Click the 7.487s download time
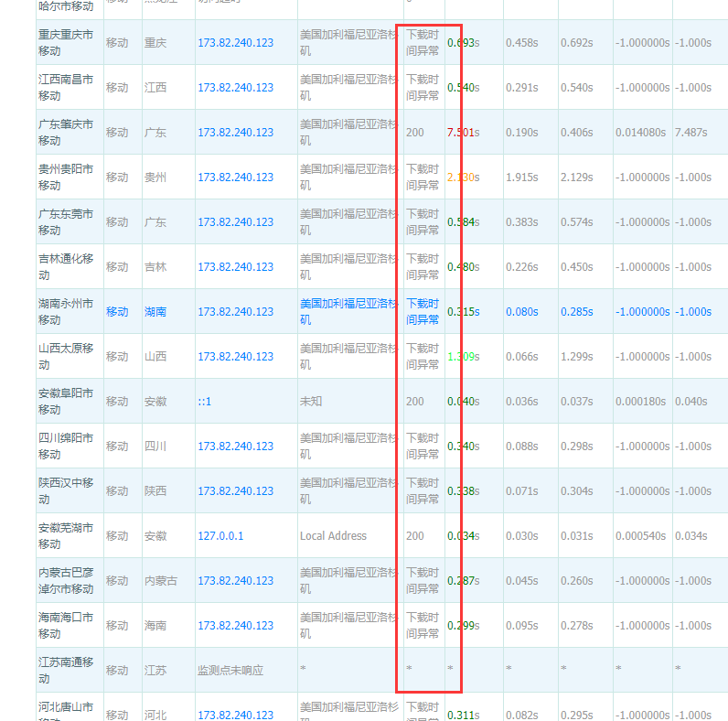This screenshot has height=721, width=728. tap(691, 133)
